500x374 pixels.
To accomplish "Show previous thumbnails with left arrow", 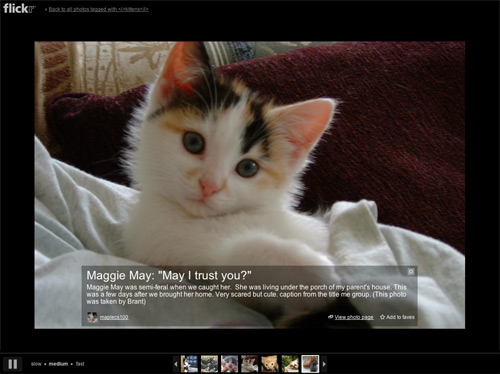I will click(176, 364).
